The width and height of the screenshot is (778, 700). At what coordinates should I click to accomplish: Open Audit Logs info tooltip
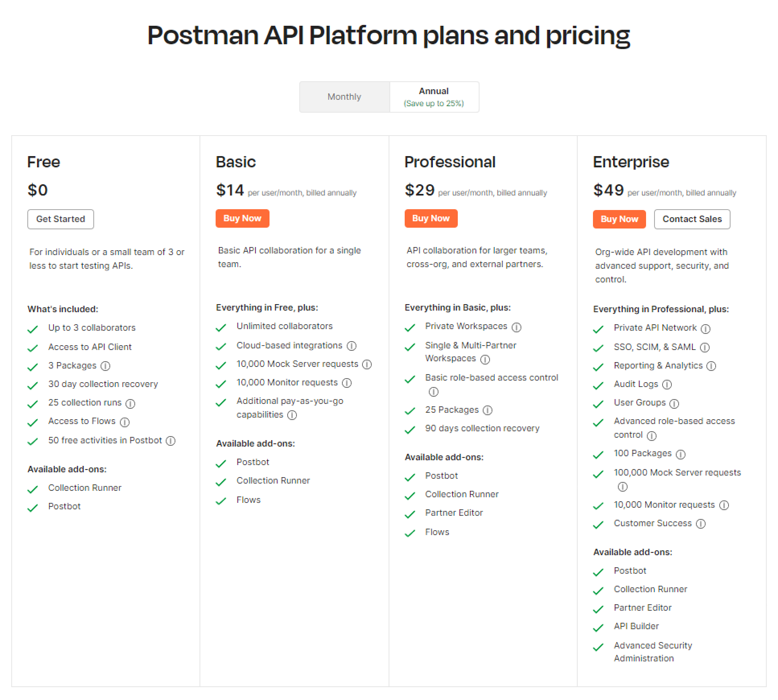[668, 385]
